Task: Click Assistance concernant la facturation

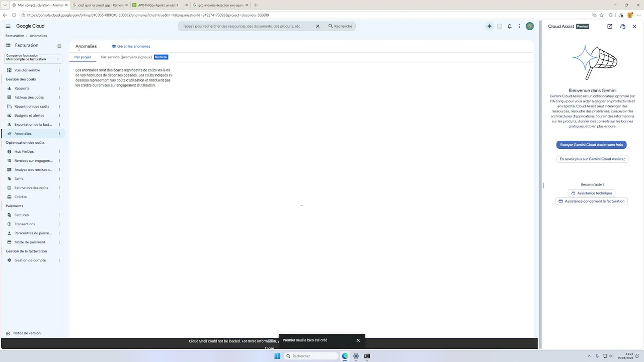Action: [x=592, y=201]
